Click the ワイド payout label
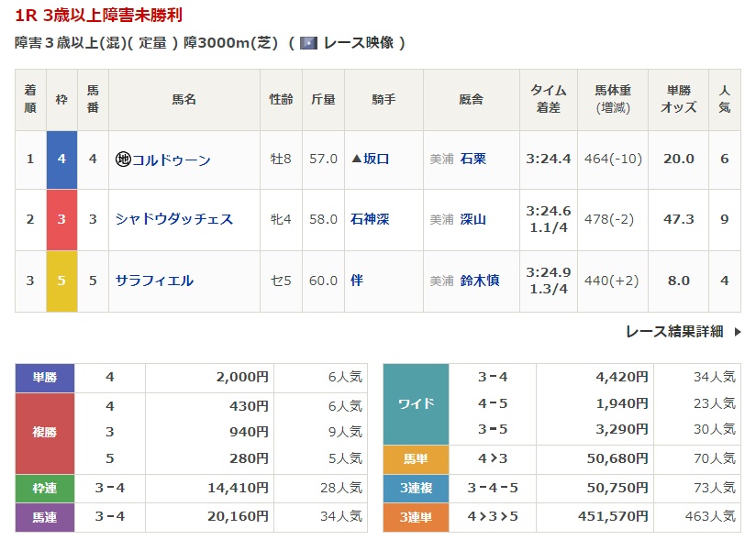This screenshot has height=540, width=756. click(x=416, y=403)
